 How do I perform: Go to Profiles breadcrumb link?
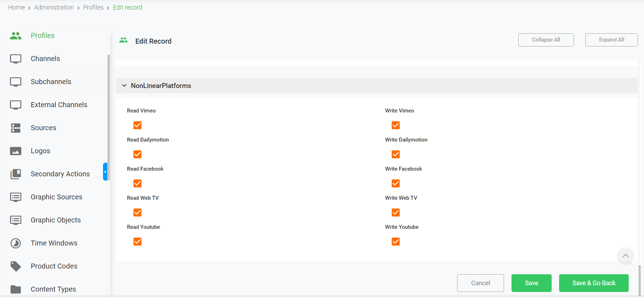click(93, 7)
